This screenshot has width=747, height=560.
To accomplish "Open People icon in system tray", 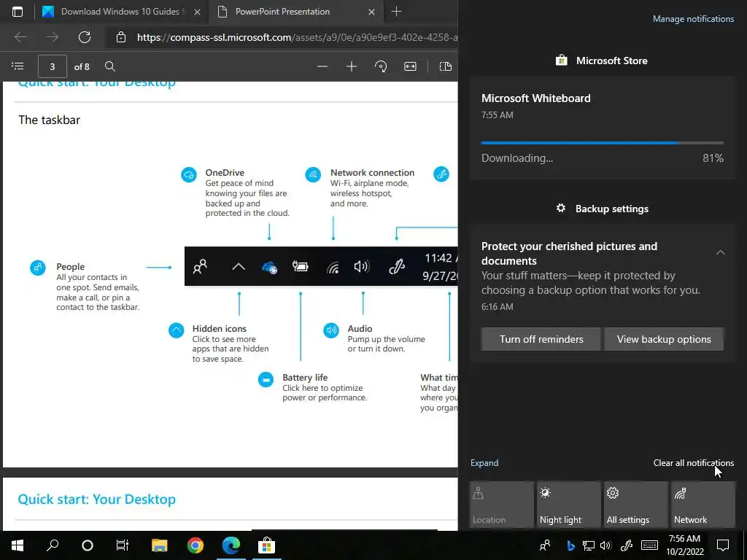I will pos(545,545).
